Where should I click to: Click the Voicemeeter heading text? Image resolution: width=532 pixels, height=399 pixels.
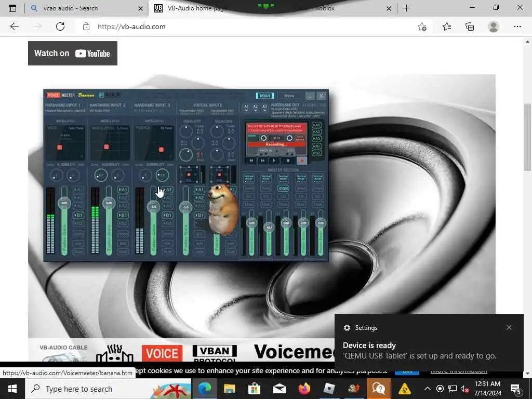coord(294,352)
